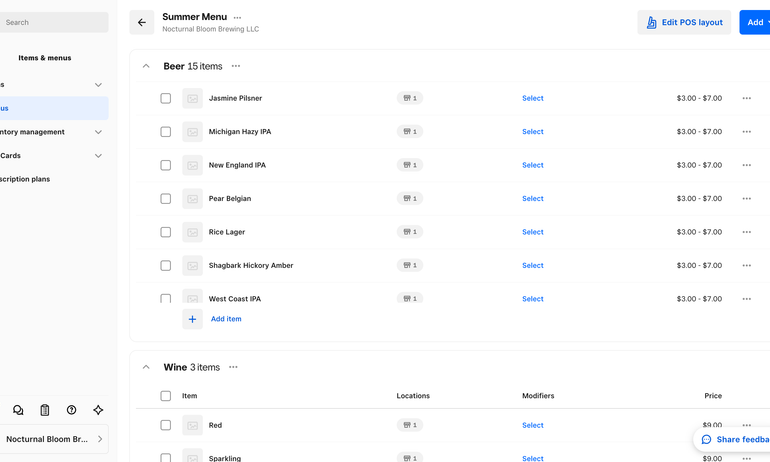The height and width of the screenshot is (462, 770).
Task: Open Beer section ellipsis menu
Action: click(236, 66)
